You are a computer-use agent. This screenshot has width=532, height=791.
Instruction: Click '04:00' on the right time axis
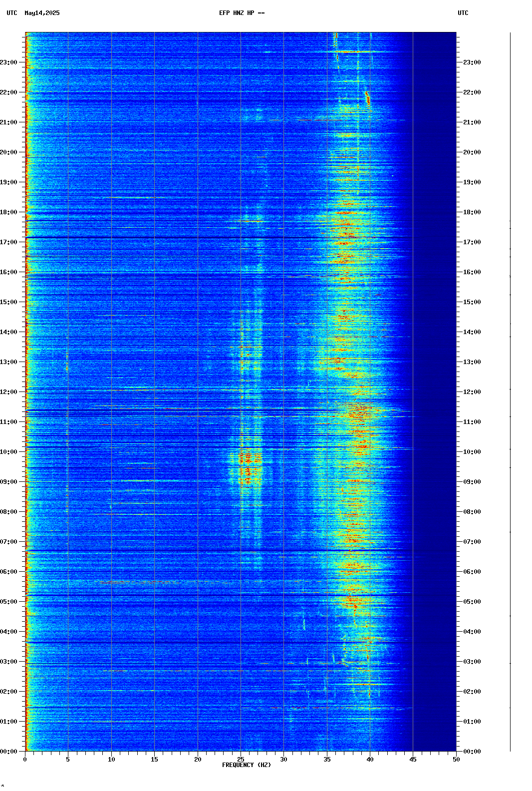472,632
